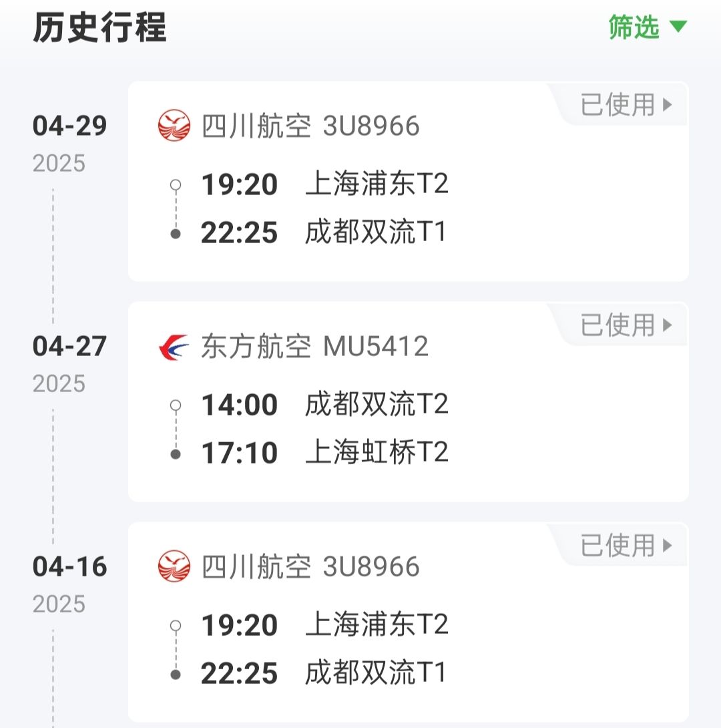
Task: Click Sichuan Airlines logo on 04-16 trip
Action: tap(174, 566)
